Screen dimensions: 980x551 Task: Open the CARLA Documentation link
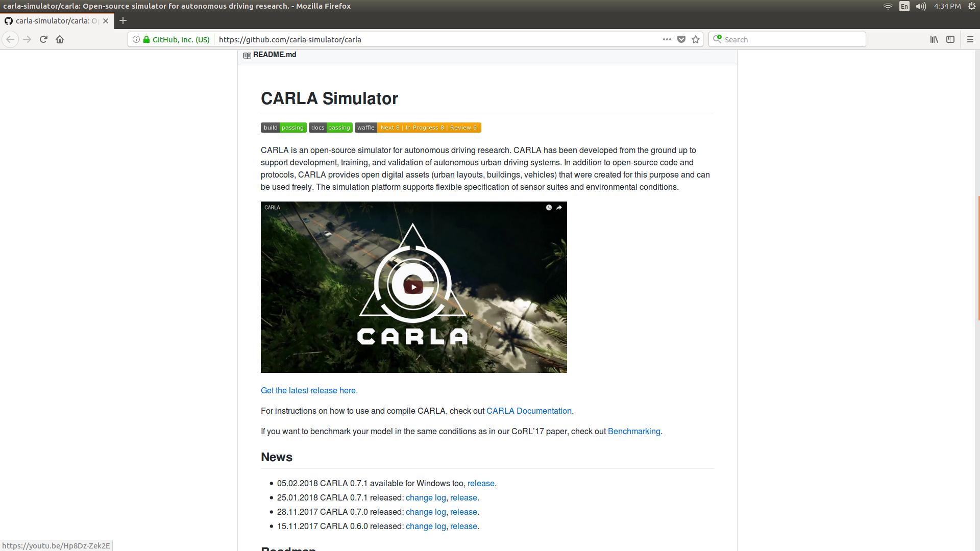point(529,411)
